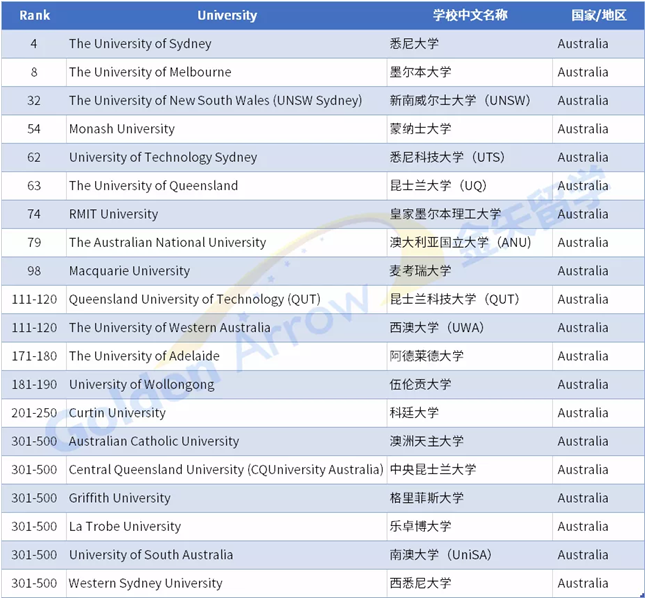Click the Griffith University cell

coord(119,498)
